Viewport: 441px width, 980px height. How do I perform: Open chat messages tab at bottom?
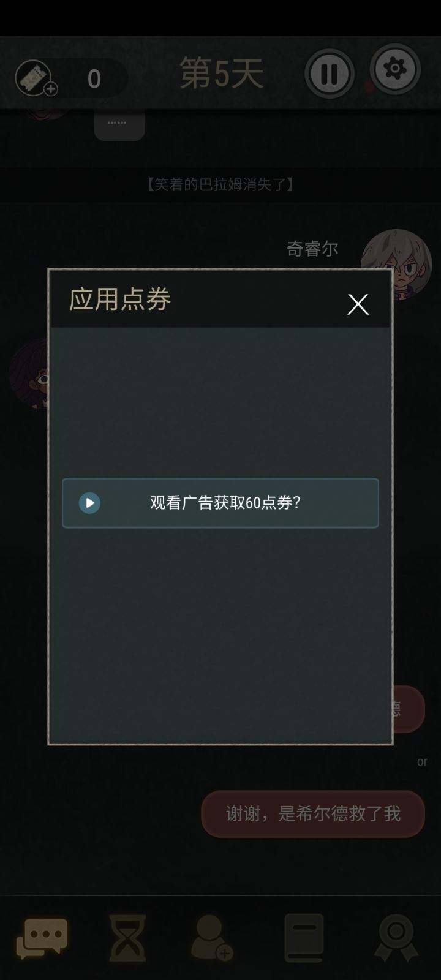tap(42, 938)
